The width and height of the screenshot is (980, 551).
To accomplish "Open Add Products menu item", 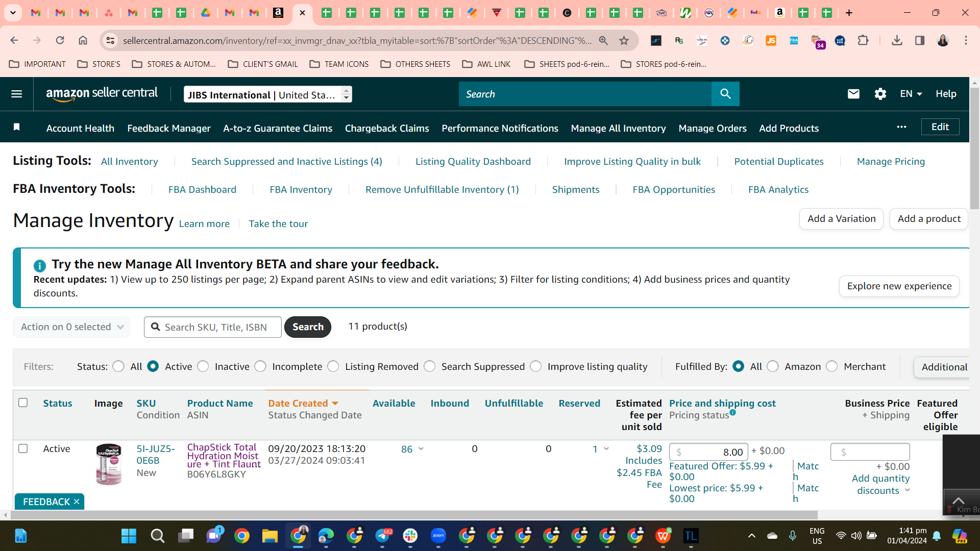I will [789, 128].
